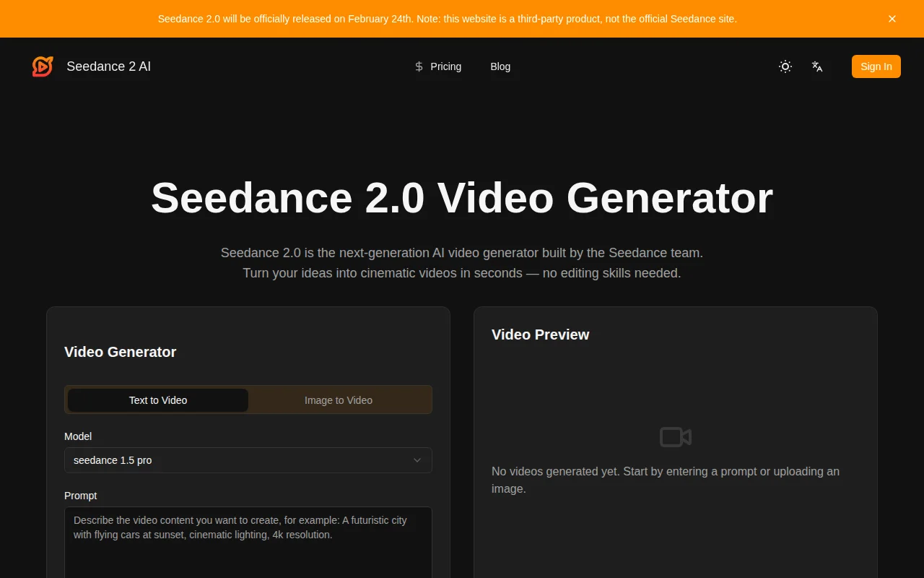Image resolution: width=924 pixels, height=578 pixels.
Task: Click the Model field label
Action: pos(78,436)
